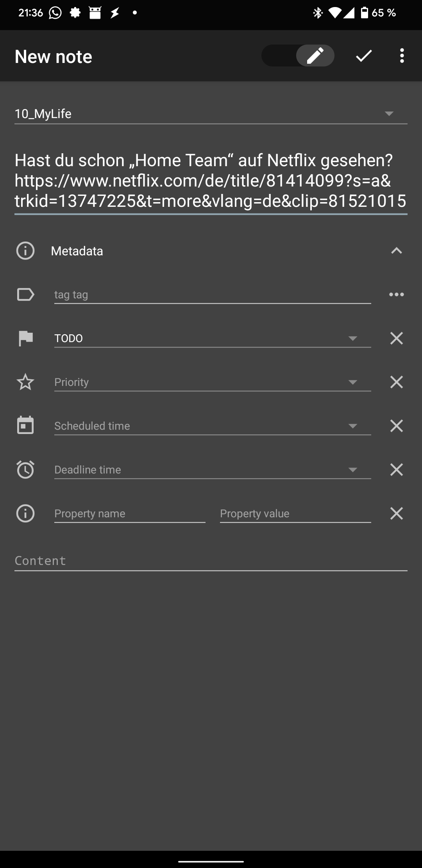Viewport: 422px width, 868px height.
Task: Tap the Content text area
Action: point(211,561)
